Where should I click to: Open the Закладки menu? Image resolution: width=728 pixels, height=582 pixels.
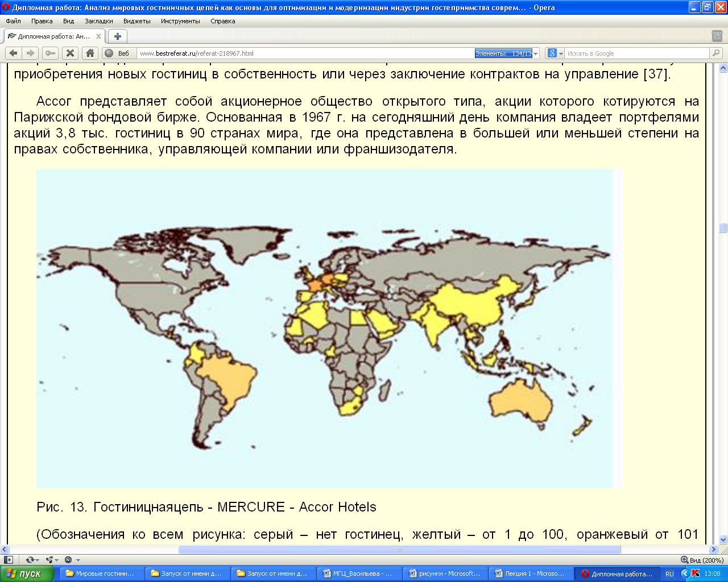coord(99,21)
